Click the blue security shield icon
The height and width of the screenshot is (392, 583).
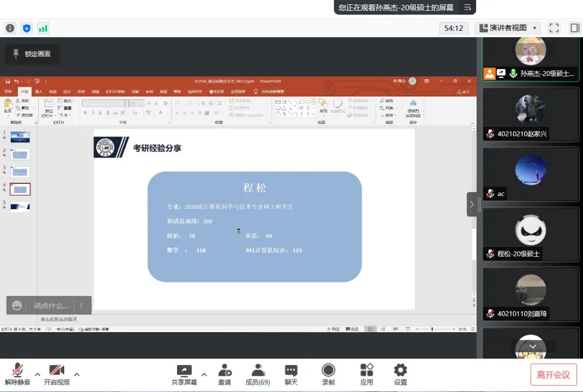point(26,28)
